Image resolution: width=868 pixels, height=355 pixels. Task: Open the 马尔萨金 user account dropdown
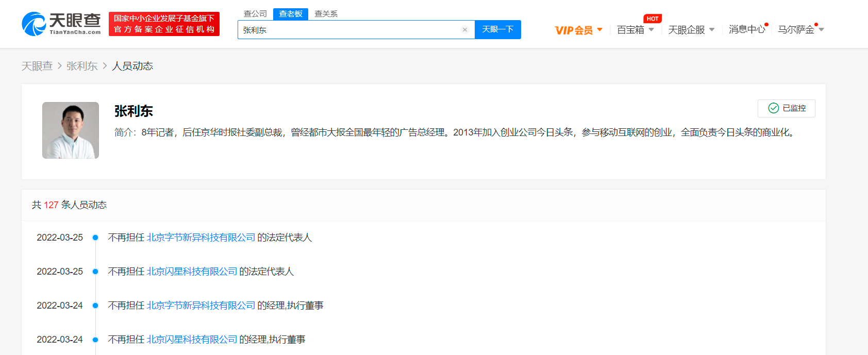800,29
